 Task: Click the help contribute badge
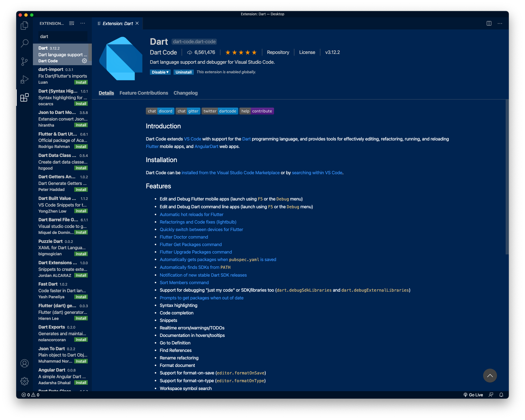(x=257, y=111)
